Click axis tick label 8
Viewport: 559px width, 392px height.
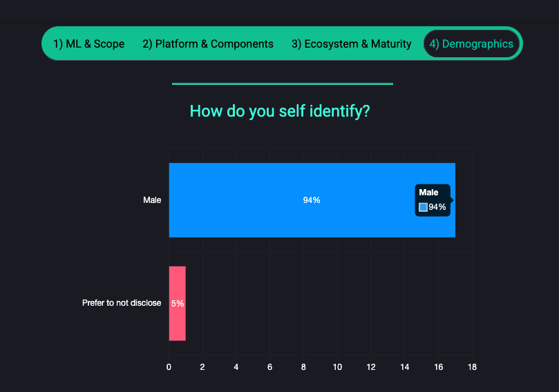point(303,367)
